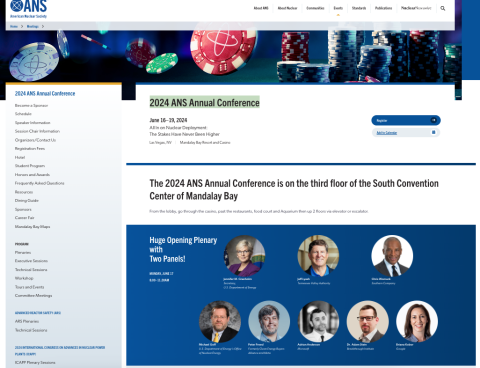Open Plenaries under Program

[x=23, y=253]
